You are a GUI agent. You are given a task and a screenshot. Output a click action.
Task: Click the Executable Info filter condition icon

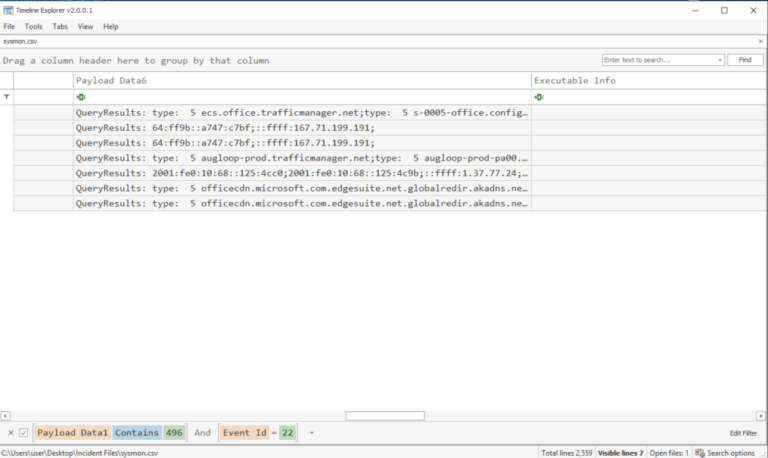539,97
